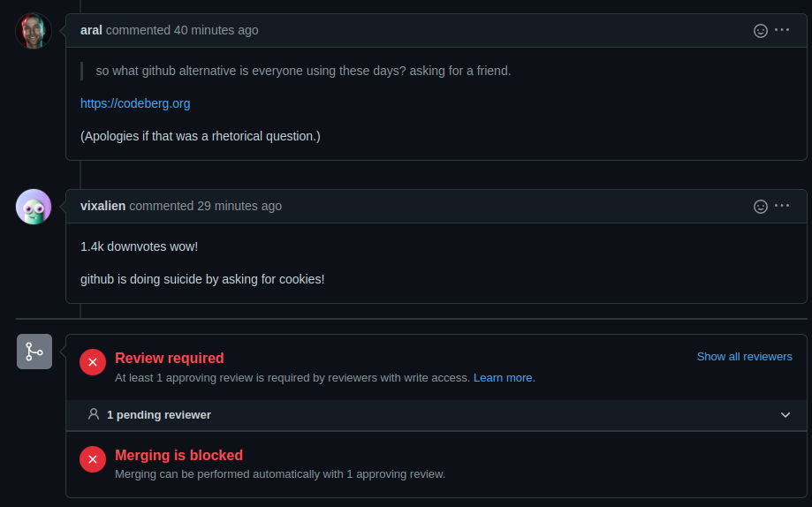Click the 'Review required' heading
The height and width of the screenshot is (507, 812).
(x=170, y=358)
